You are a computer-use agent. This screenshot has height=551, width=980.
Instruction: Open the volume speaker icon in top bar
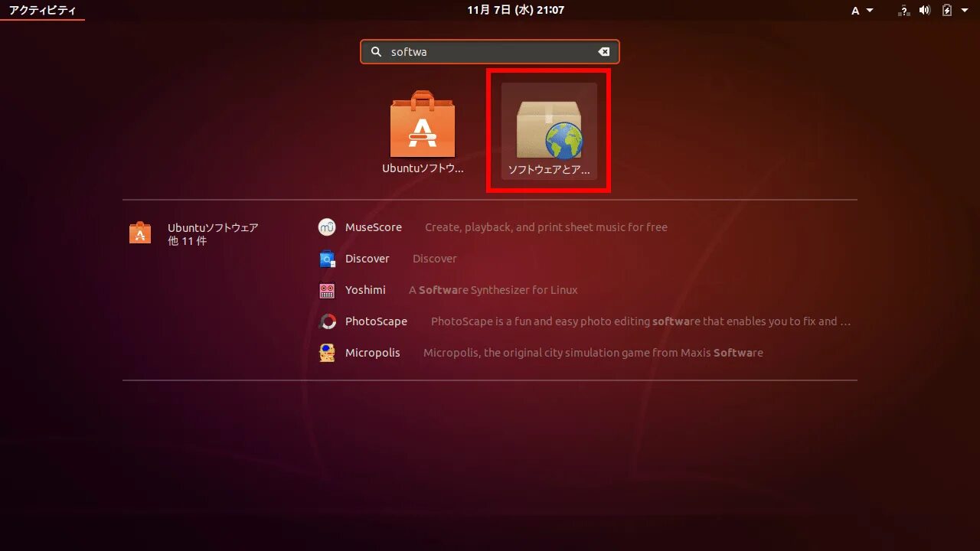point(924,10)
